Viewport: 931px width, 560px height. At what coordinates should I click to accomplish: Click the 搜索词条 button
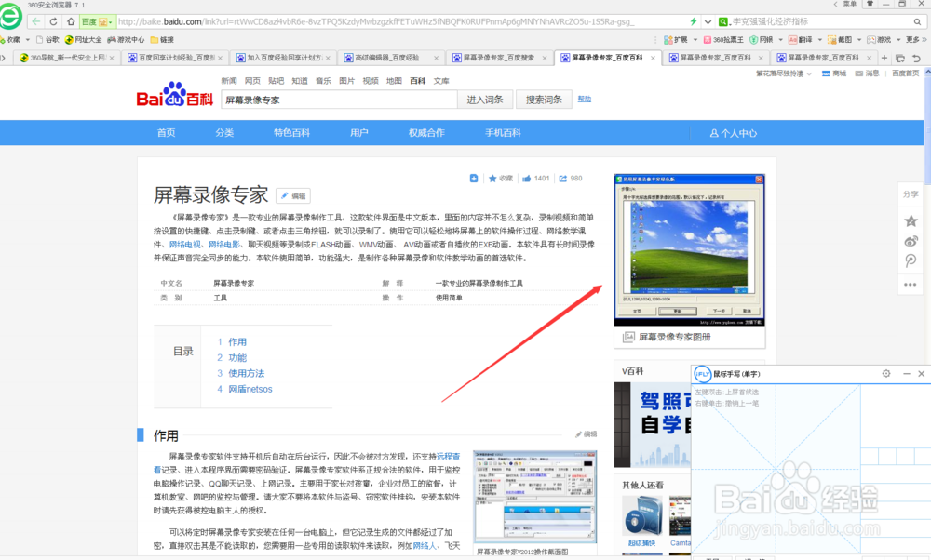[544, 100]
